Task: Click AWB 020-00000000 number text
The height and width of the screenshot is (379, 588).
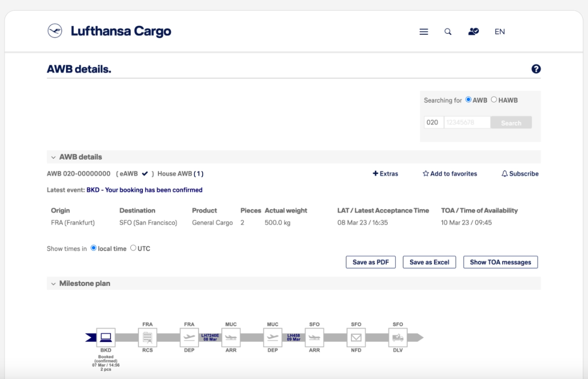Action: coord(79,174)
